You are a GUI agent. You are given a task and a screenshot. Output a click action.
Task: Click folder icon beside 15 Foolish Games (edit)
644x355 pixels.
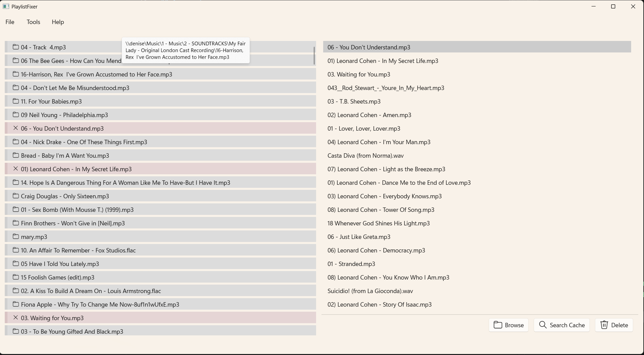coord(16,277)
